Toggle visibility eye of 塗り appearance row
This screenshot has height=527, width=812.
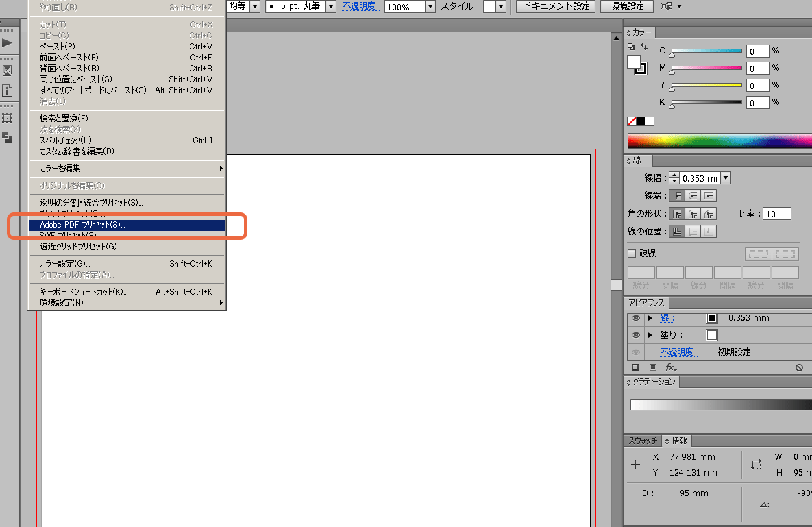tap(636, 335)
